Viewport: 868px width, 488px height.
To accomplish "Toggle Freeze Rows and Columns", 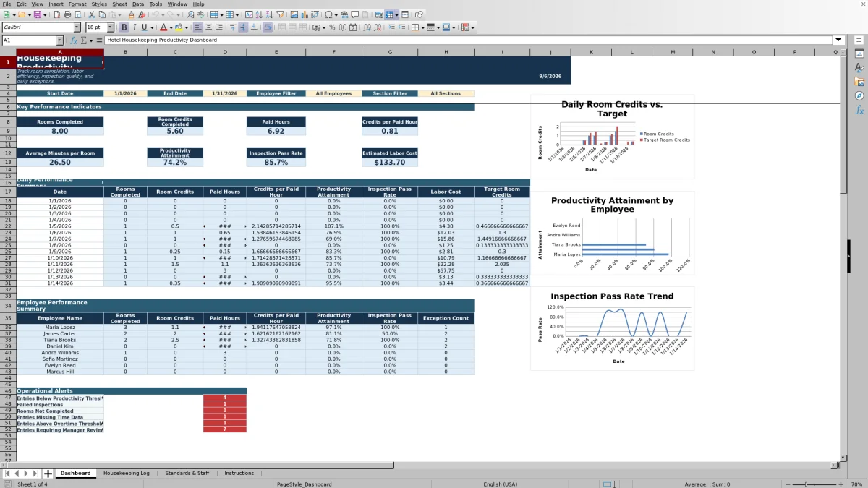I will (x=389, y=14).
